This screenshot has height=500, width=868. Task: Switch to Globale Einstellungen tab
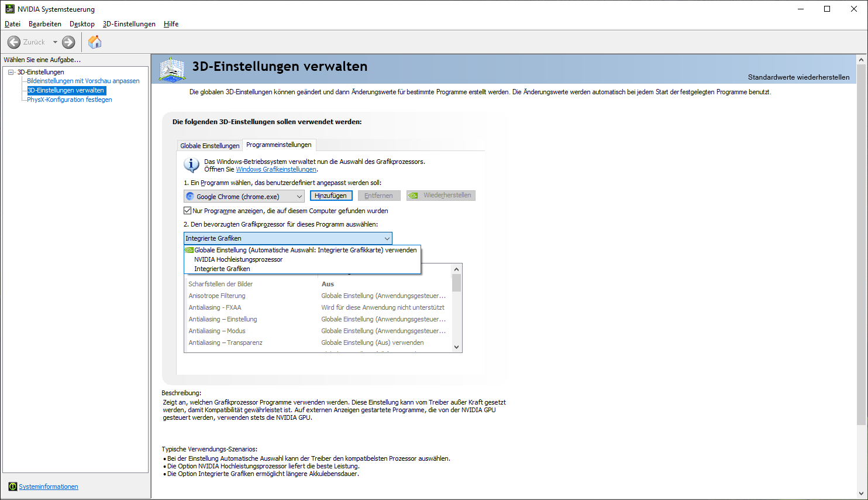pos(210,146)
